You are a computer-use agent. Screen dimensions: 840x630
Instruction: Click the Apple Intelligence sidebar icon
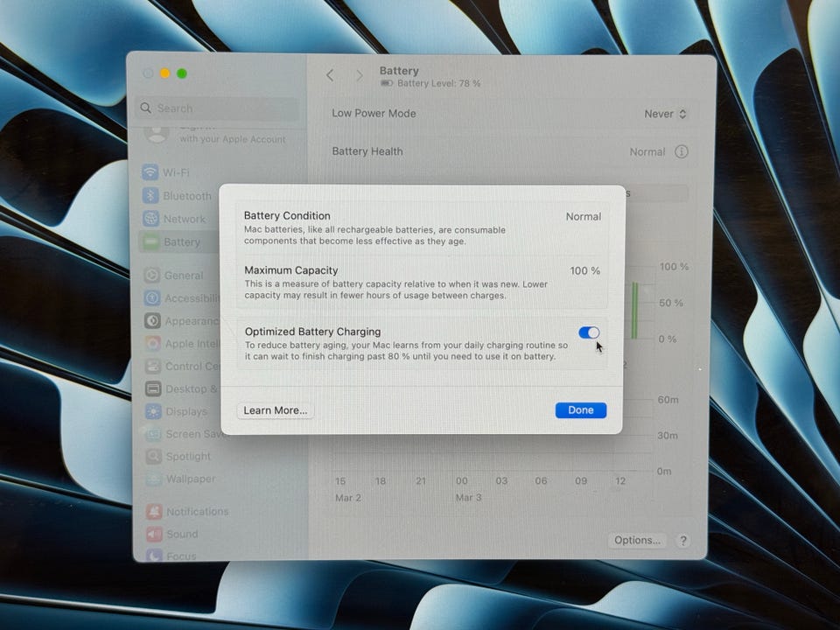153,343
